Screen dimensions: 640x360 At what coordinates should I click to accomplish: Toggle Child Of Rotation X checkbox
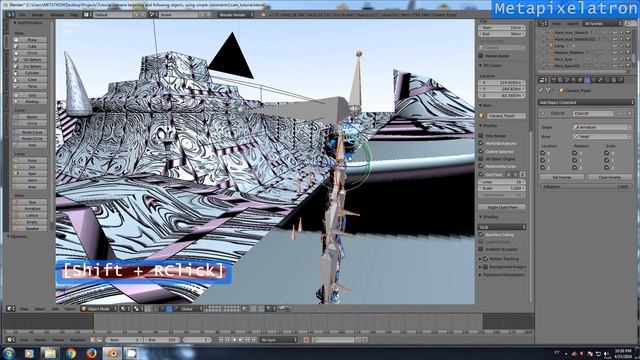click(575, 153)
